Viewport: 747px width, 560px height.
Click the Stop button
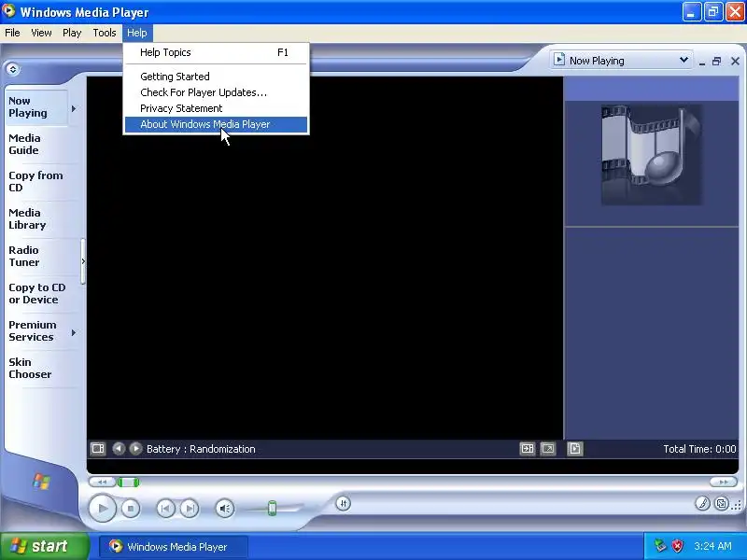point(131,509)
